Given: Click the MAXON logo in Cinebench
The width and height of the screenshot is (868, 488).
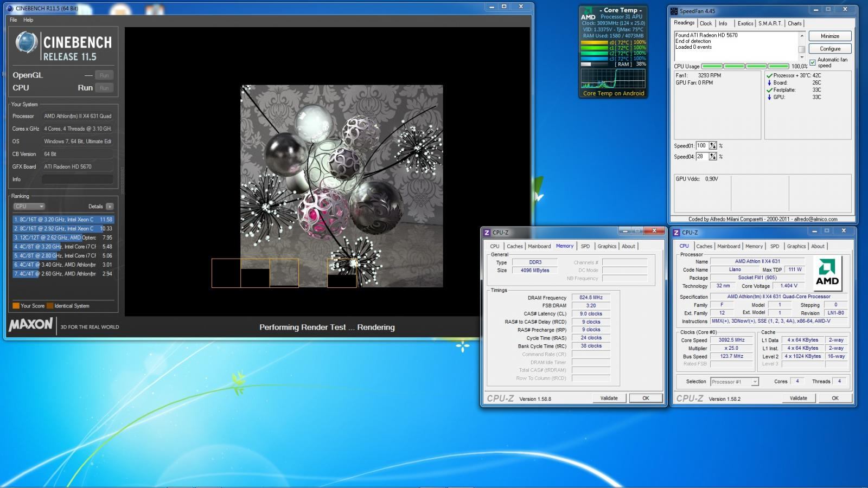Looking at the screenshot, I should pos(31,325).
